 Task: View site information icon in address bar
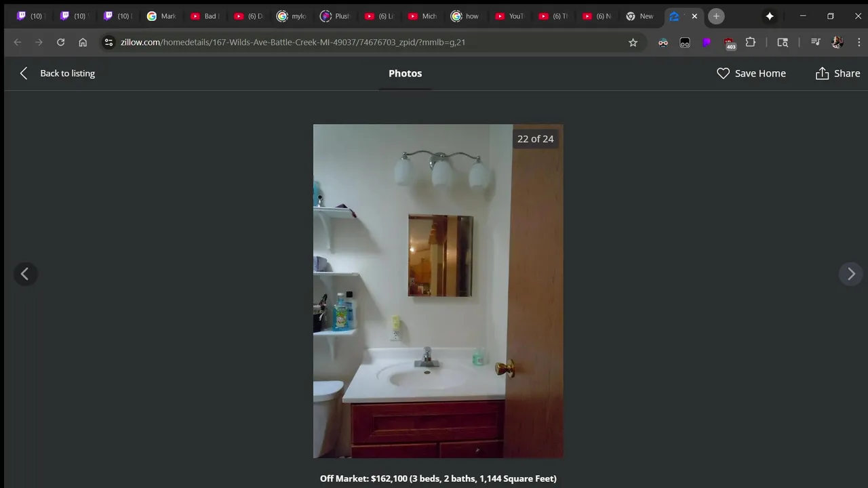(x=108, y=42)
